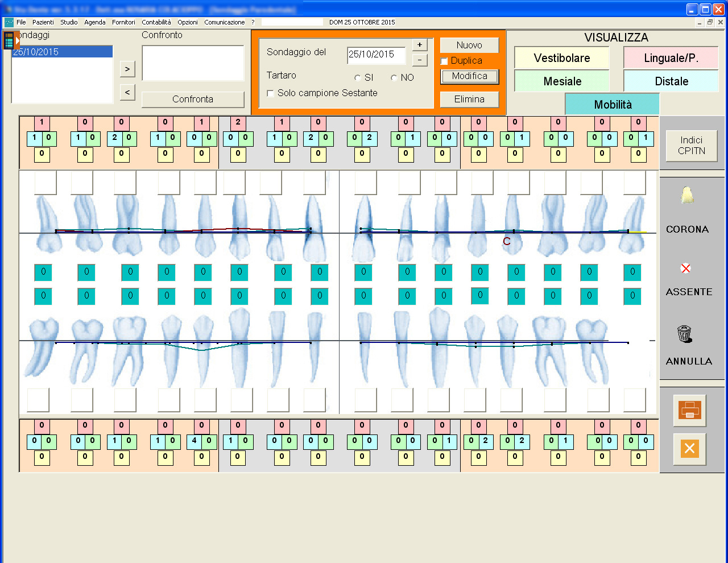Viewport: 728px width, 563px height.
Task: Open the Comunicazione menu
Action: (225, 22)
